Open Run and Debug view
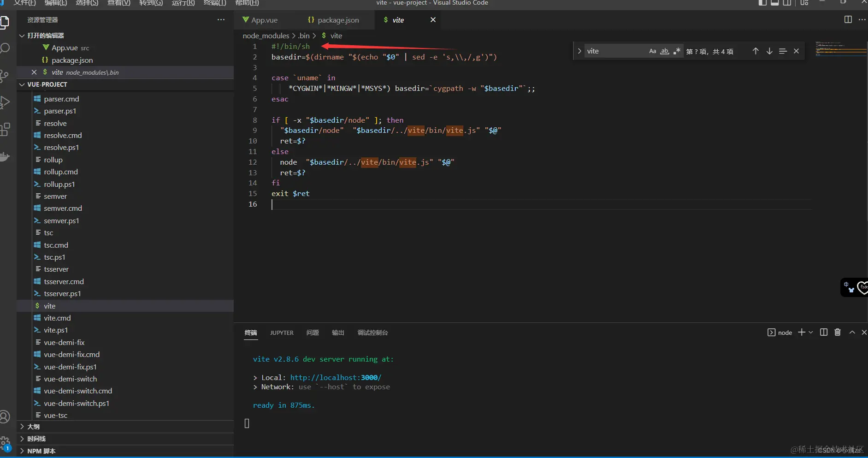Image resolution: width=868 pixels, height=458 pixels. click(x=5, y=102)
